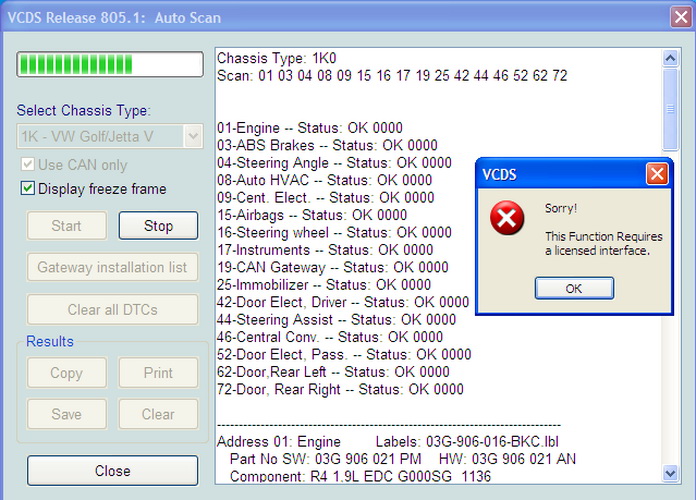Image resolution: width=696 pixels, height=500 pixels.
Task: Click the vertical scrollbar thumb
Action: pos(670,109)
